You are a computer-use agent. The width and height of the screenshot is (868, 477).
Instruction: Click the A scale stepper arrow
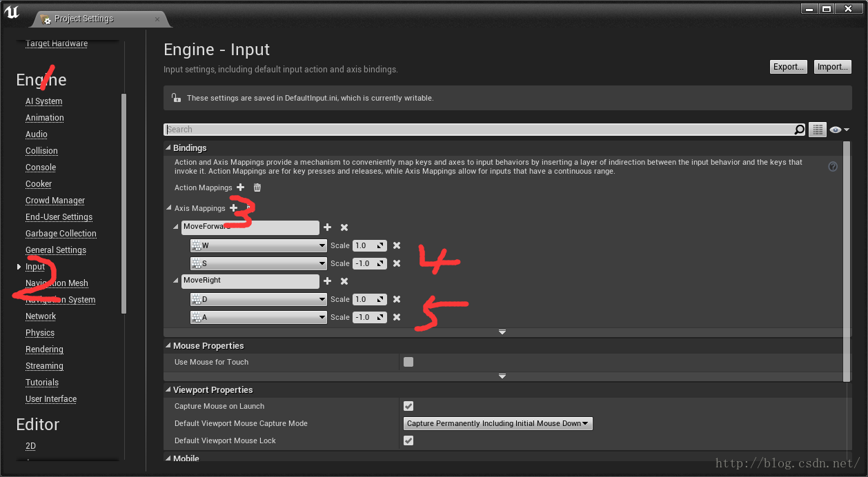tap(380, 317)
